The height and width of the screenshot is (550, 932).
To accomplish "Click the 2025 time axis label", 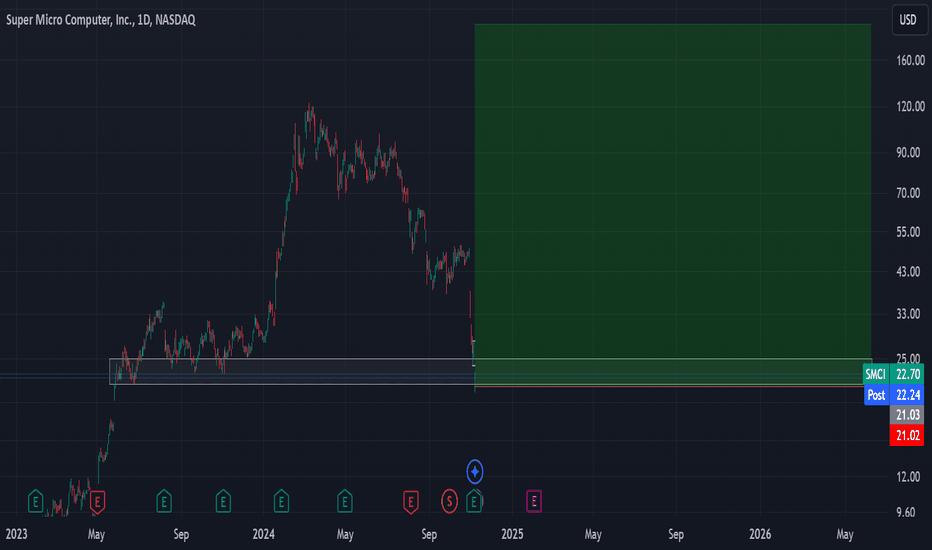I will pos(512,534).
